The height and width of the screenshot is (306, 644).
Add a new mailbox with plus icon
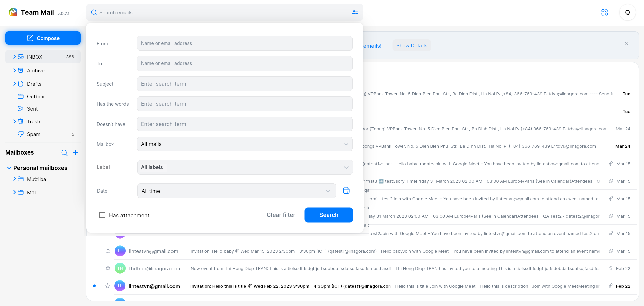[x=75, y=153]
